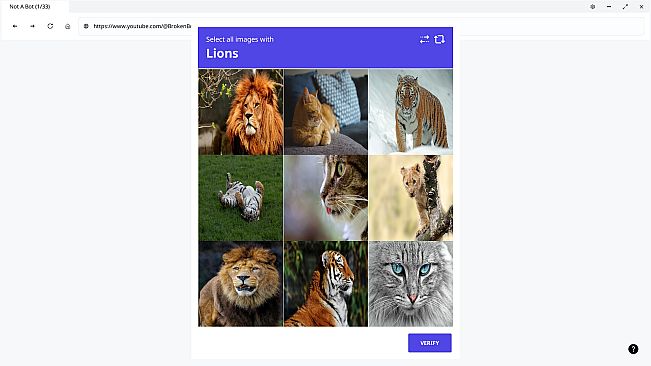The width and height of the screenshot is (651, 366).
Task: Select the ginger cat on couch image
Action: [x=326, y=112]
